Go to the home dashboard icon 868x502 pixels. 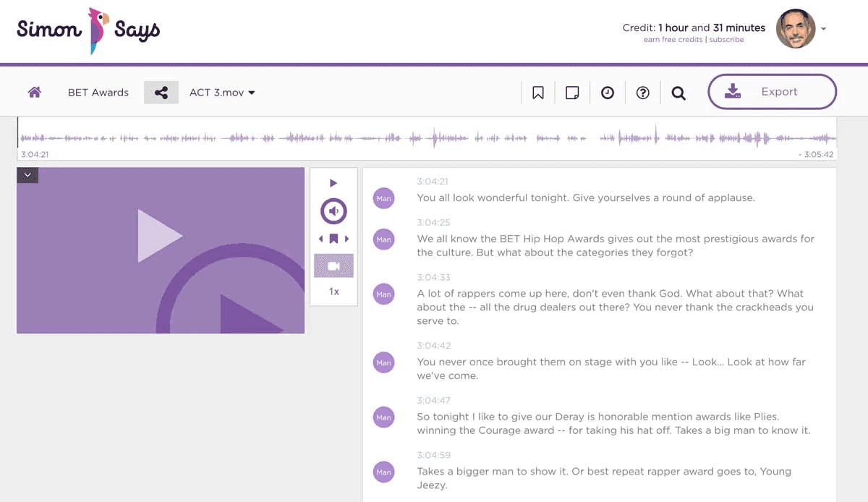[x=34, y=92]
